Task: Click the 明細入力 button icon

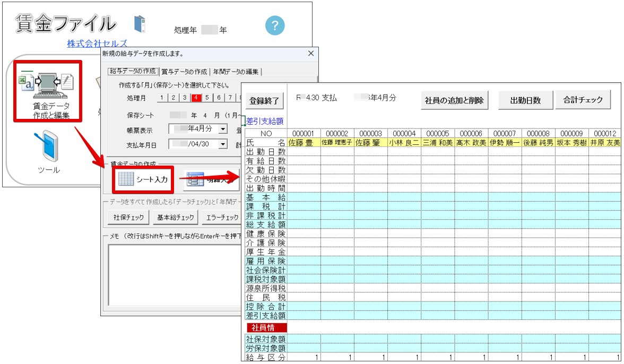Action: [x=195, y=179]
